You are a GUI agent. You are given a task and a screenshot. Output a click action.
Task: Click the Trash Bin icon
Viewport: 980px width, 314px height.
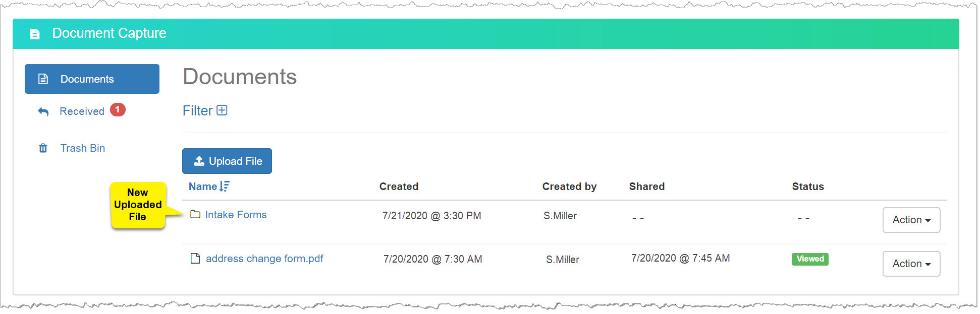pyautogui.click(x=43, y=148)
